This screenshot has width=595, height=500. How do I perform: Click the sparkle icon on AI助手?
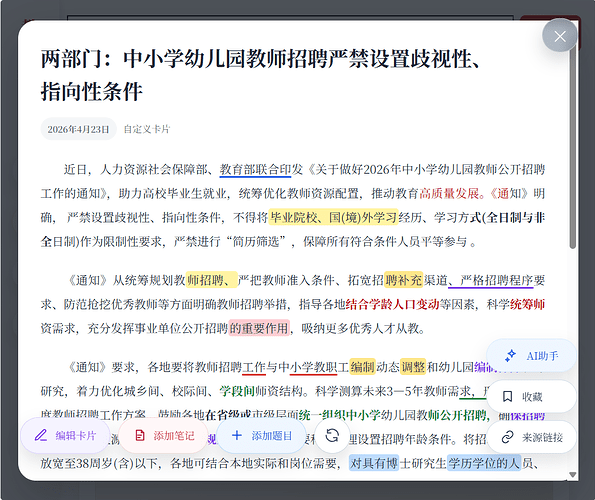pos(511,355)
